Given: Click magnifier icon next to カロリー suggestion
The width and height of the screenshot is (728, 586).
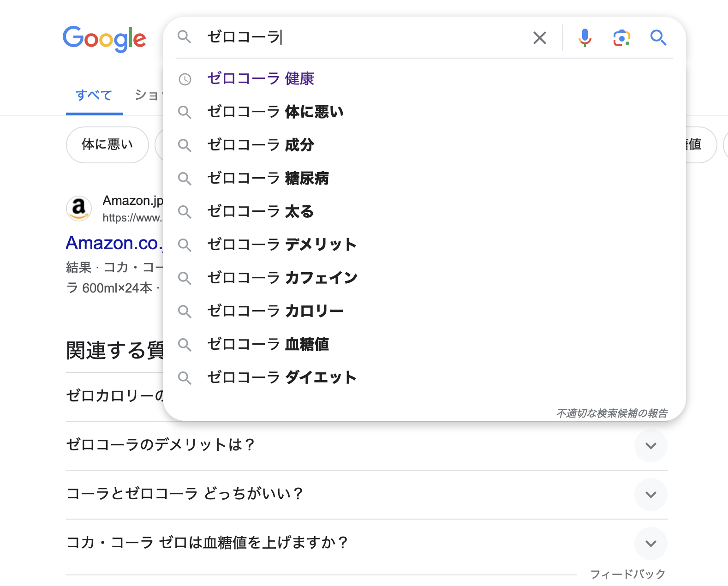Looking at the screenshot, I should pyautogui.click(x=185, y=311).
